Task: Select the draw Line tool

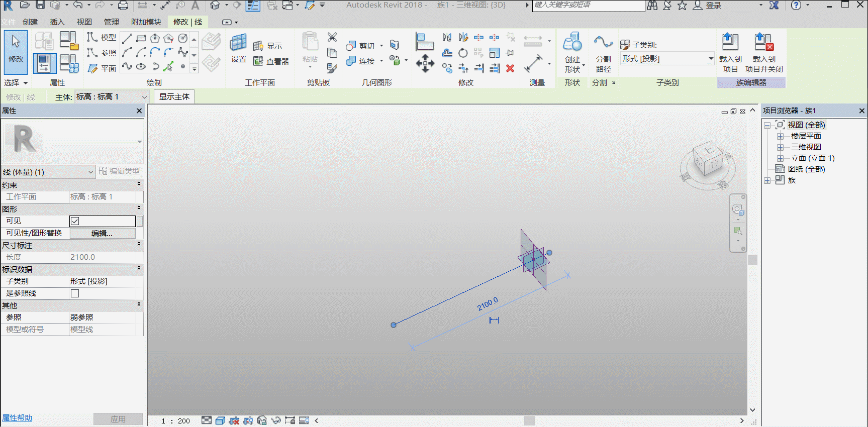Action: point(127,38)
